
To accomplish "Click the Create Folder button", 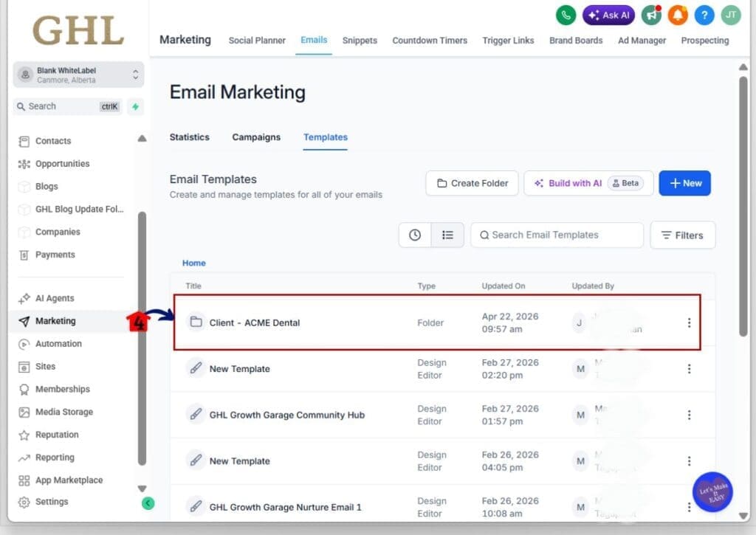I will (x=472, y=183).
